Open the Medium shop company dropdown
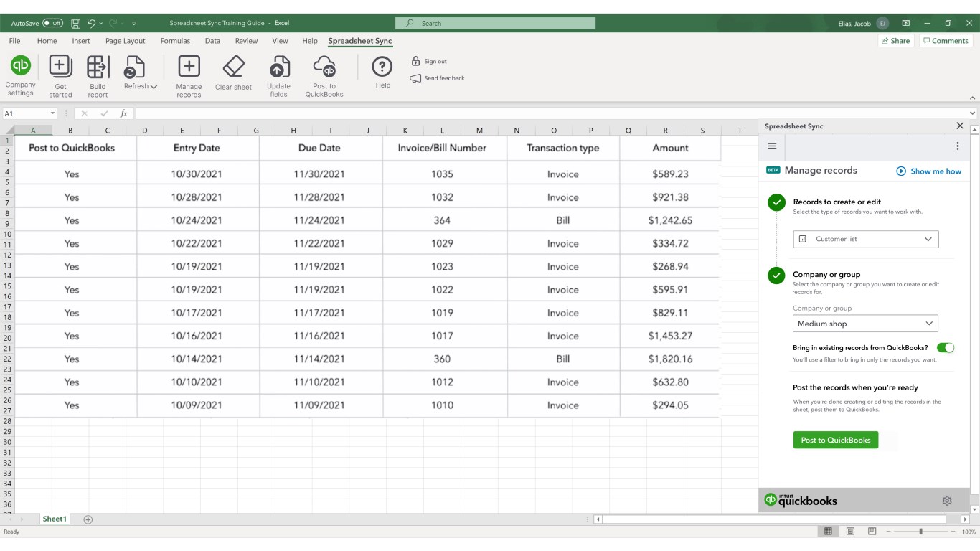980x551 pixels. tap(865, 324)
